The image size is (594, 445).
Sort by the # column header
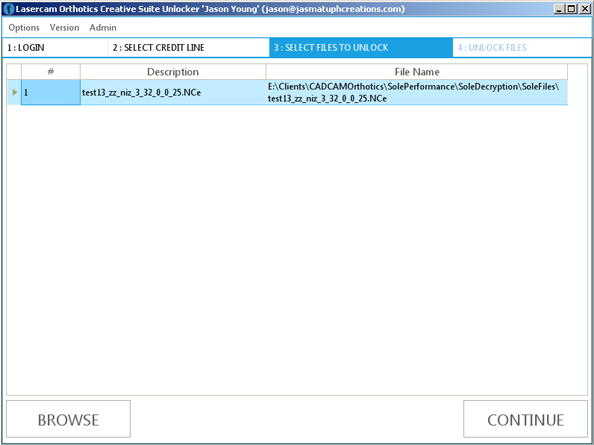(51, 72)
